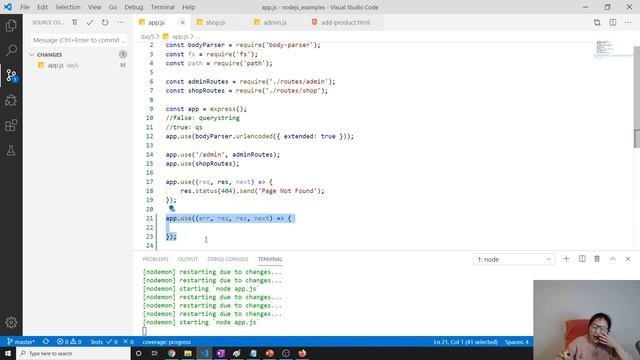Close the app.js editor tab
This screenshot has width=640, height=360.
(x=182, y=22)
